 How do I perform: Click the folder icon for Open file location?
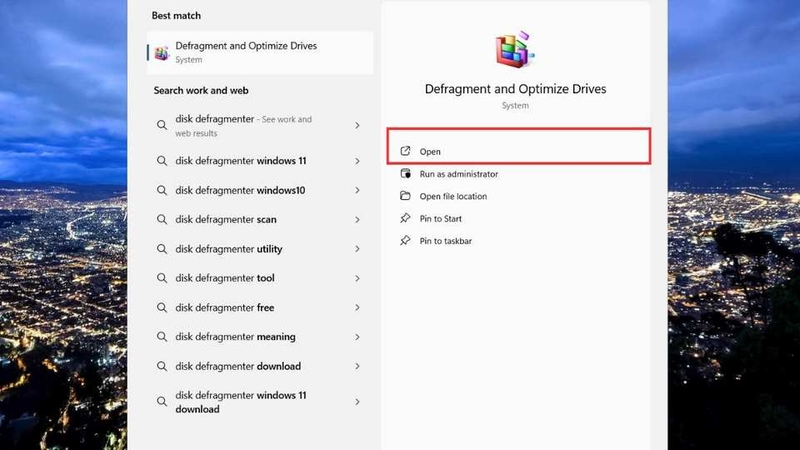405,196
